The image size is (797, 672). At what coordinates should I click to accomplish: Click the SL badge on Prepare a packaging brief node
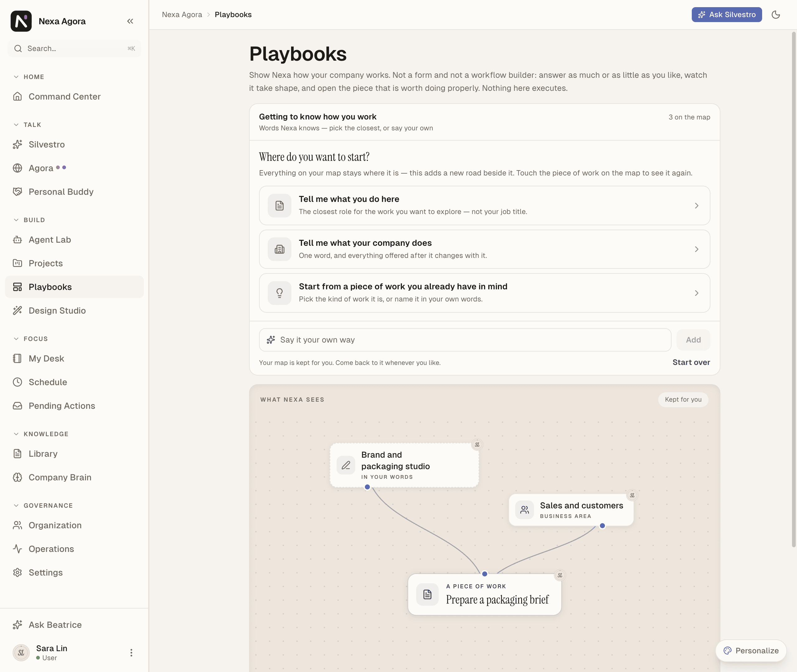[x=559, y=575]
